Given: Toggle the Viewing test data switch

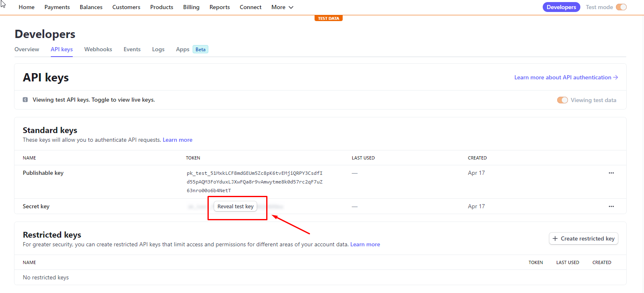Looking at the screenshot, I should pos(562,100).
